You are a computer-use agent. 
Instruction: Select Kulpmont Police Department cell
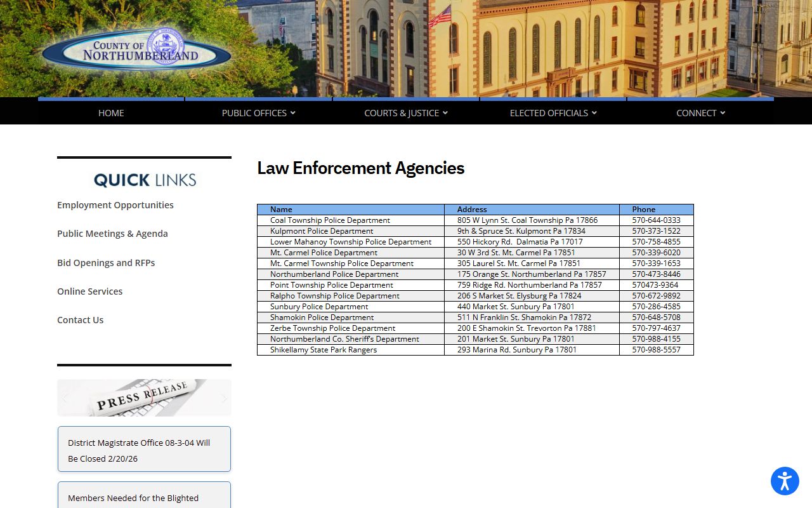(351, 231)
